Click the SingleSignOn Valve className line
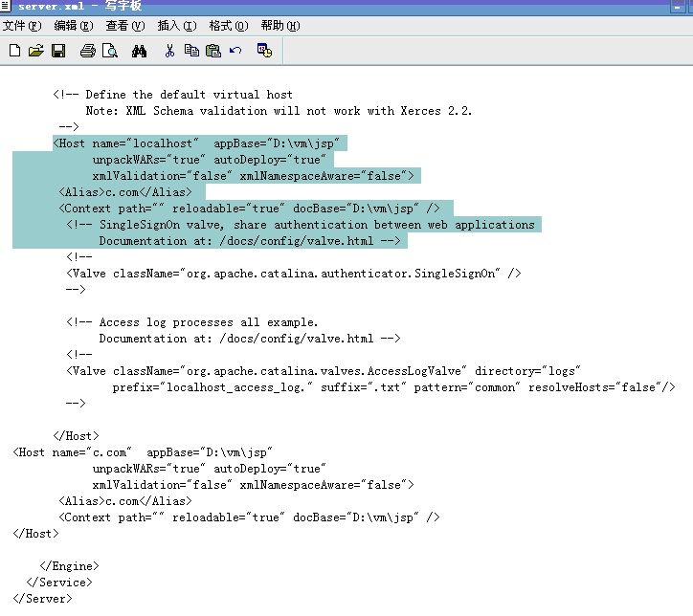Screen dimensions: 693x616 tap(294, 274)
